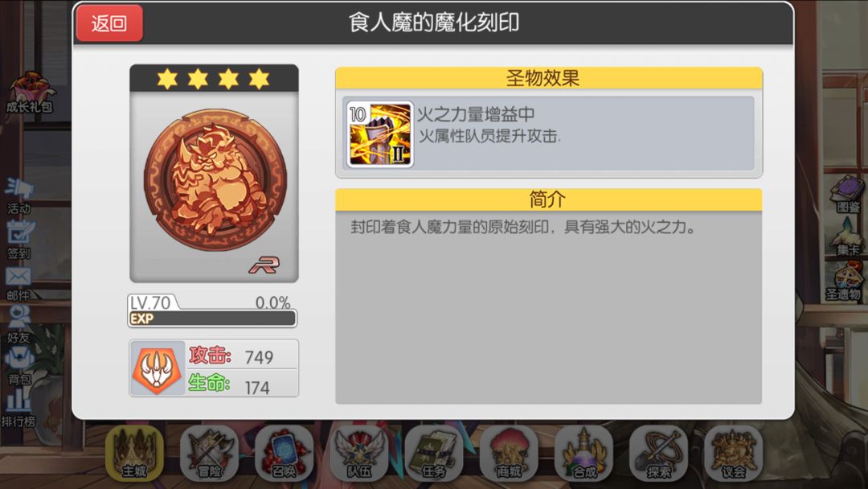Open the 商城 shop icon
Screen dimensions: 868x489
pos(509,454)
